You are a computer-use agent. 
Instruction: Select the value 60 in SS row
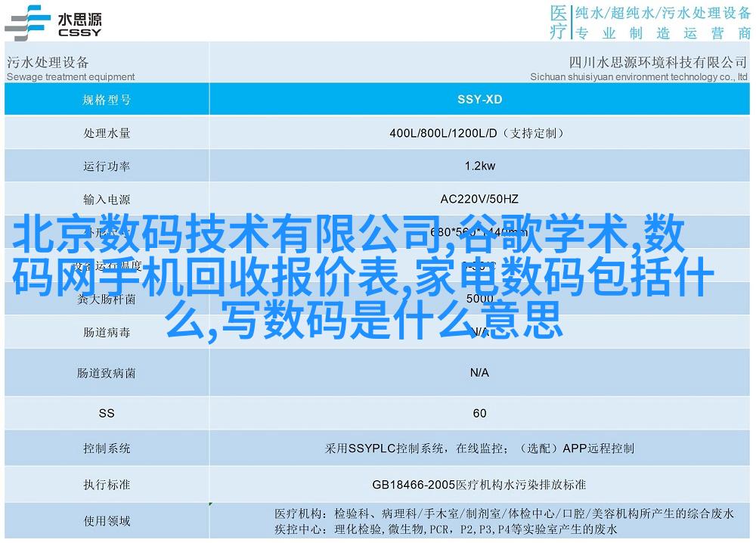click(x=480, y=413)
